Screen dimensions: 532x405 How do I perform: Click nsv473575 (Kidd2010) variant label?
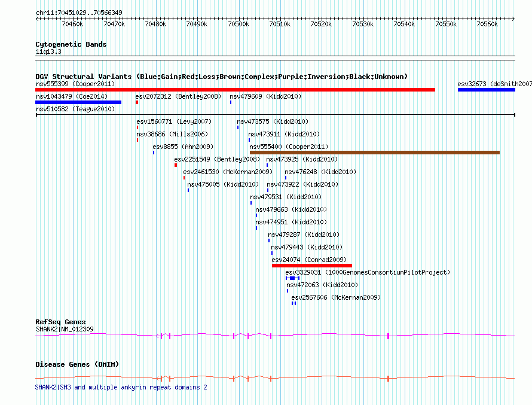273,121
